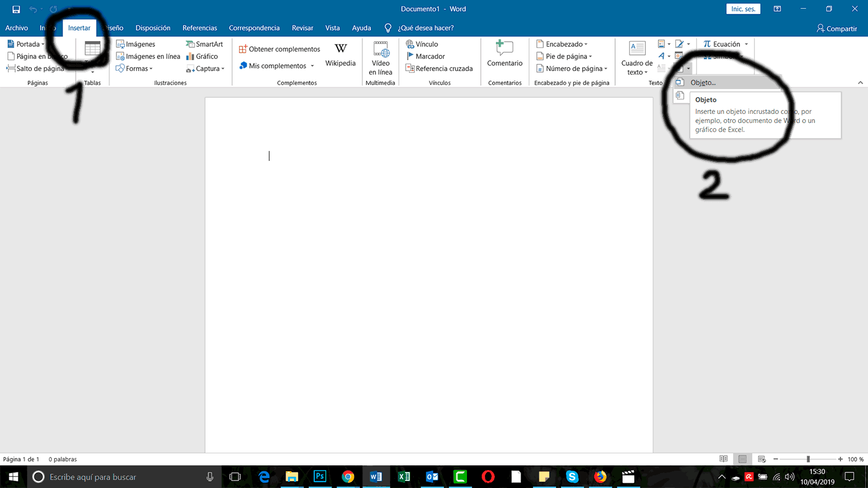Screen dimensions: 868x488
Task: Open the Encabezado dropdown
Action: [561, 43]
